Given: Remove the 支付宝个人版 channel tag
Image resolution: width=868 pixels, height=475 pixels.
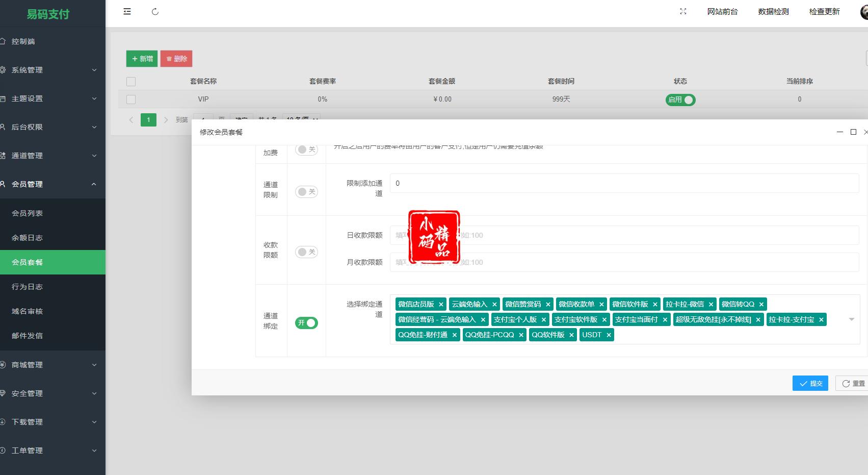Looking at the screenshot, I should [544, 320].
